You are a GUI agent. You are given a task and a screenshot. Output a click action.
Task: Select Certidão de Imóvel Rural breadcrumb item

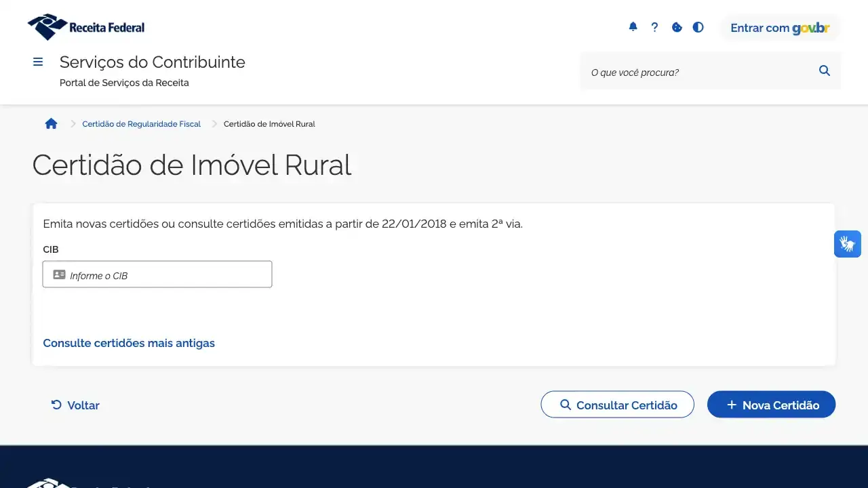pyautogui.click(x=269, y=124)
